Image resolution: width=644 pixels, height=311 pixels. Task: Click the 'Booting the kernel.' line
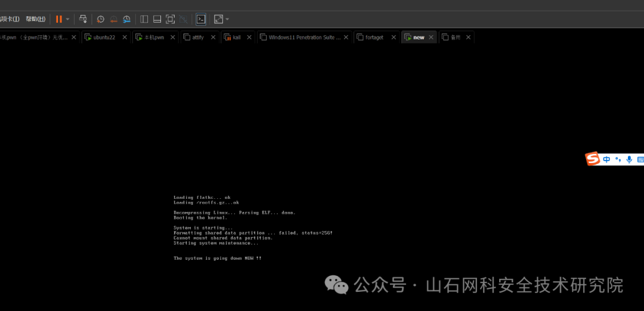[x=200, y=218]
